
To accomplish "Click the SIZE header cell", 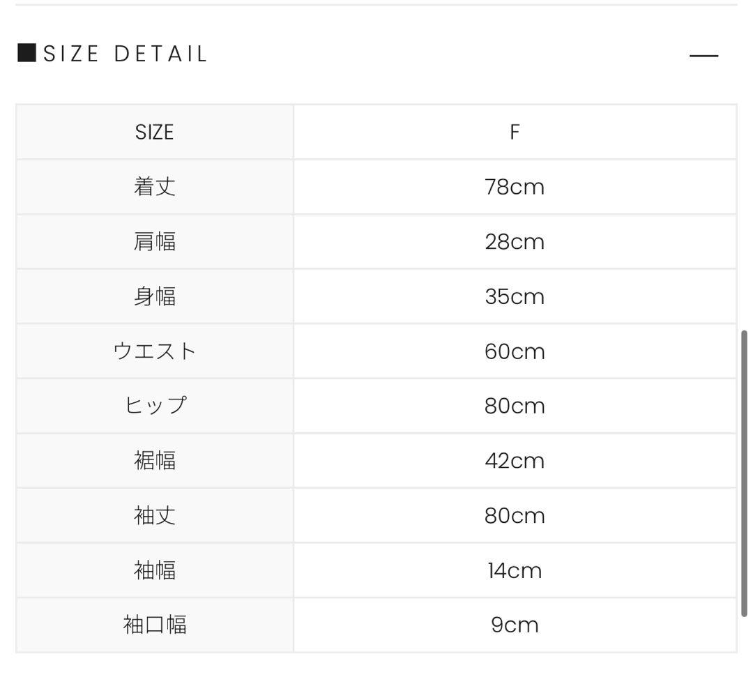I will 153,132.
